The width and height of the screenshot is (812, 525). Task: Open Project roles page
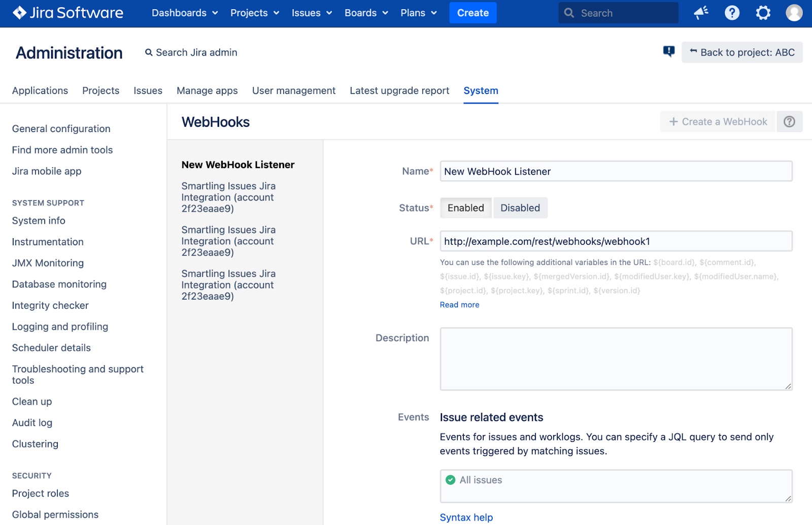[41, 494]
